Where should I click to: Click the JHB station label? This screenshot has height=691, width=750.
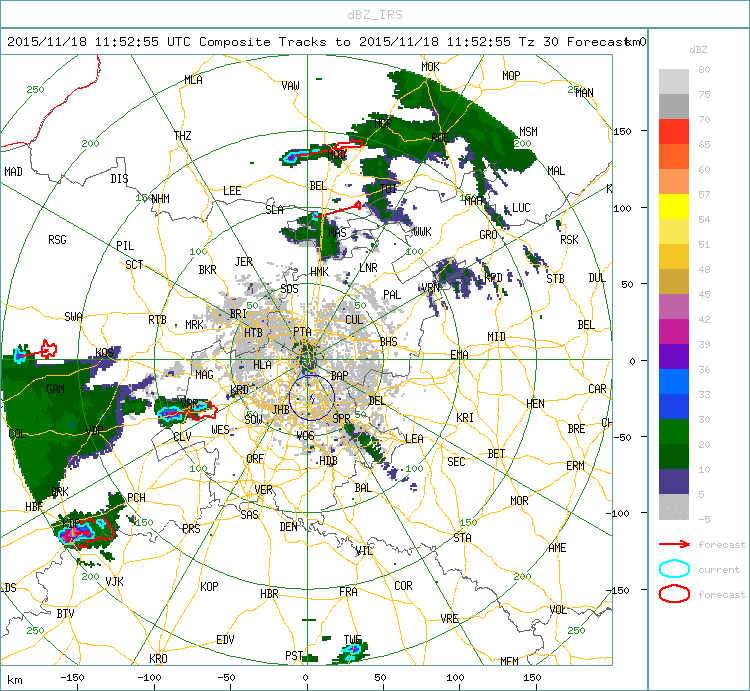(x=281, y=409)
